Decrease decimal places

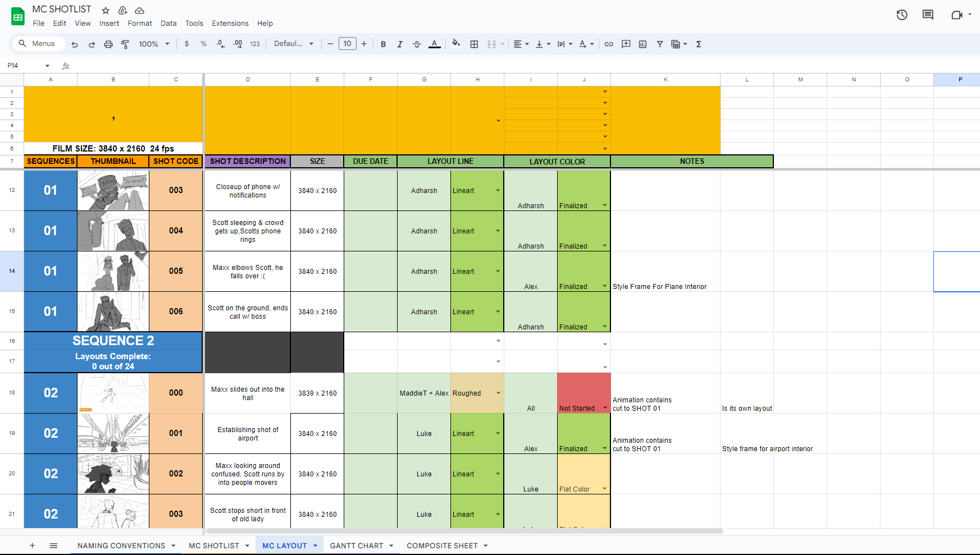221,44
